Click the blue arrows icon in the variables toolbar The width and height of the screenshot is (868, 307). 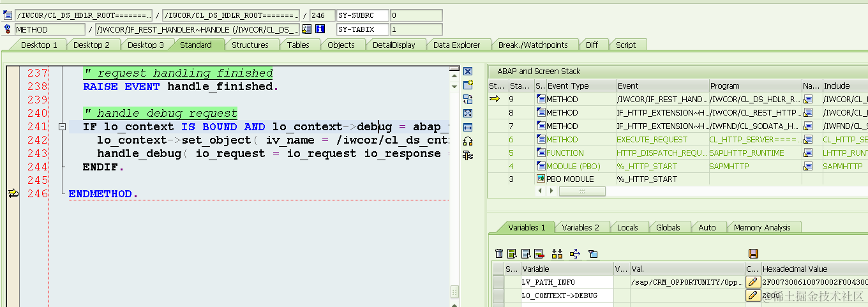pos(575,254)
